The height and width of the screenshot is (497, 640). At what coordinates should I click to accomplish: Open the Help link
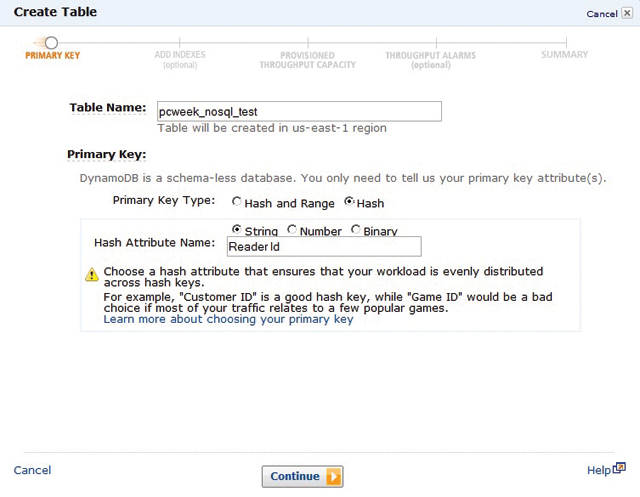pos(599,470)
